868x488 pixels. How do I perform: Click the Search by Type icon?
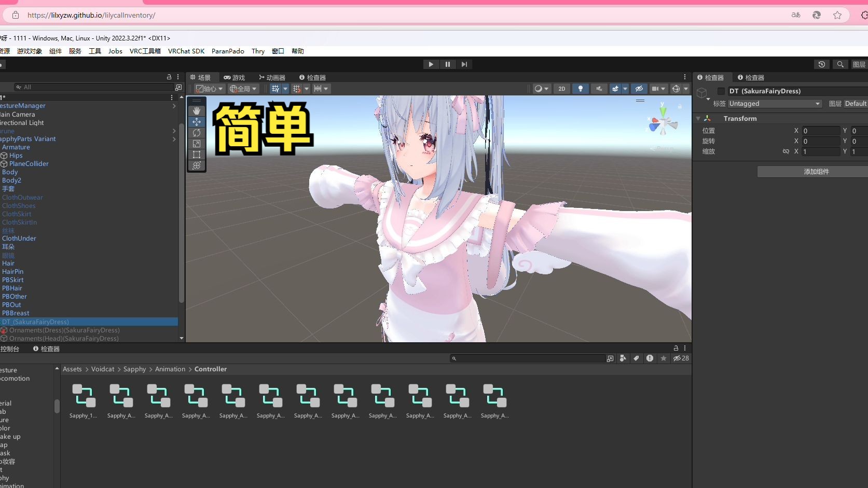tap(623, 358)
